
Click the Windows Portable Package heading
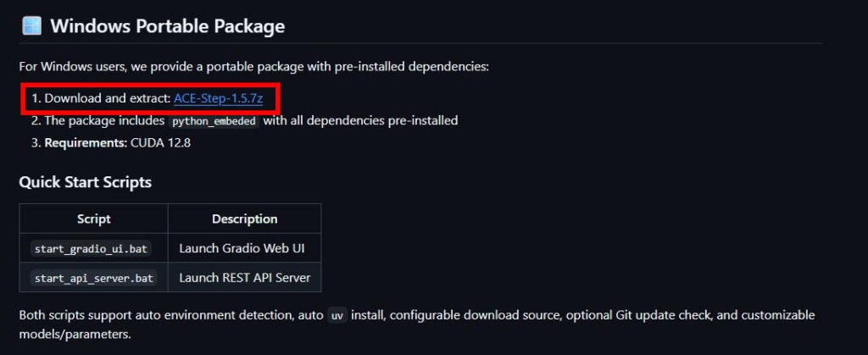click(167, 26)
